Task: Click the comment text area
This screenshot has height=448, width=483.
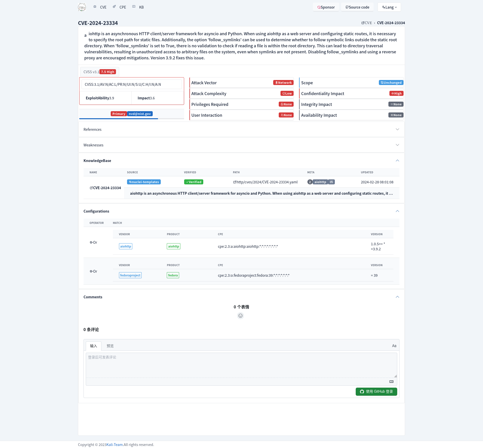Action: (x=241, y=365)
